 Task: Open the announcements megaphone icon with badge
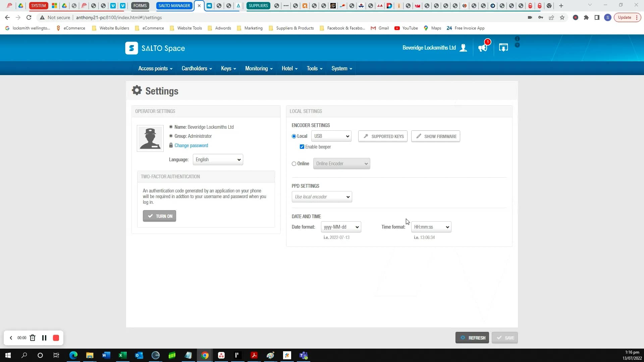coord(482,48)
